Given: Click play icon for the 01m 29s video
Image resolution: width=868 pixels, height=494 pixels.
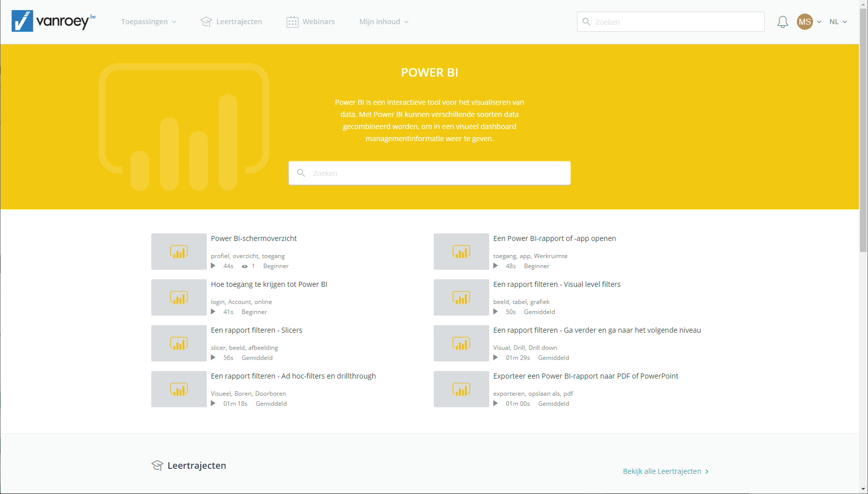Looking at the screenshot, I should coord(496,357).
